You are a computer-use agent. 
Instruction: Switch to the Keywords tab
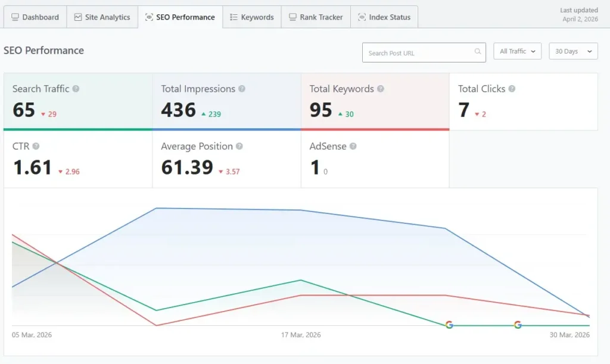coord(252,17)
